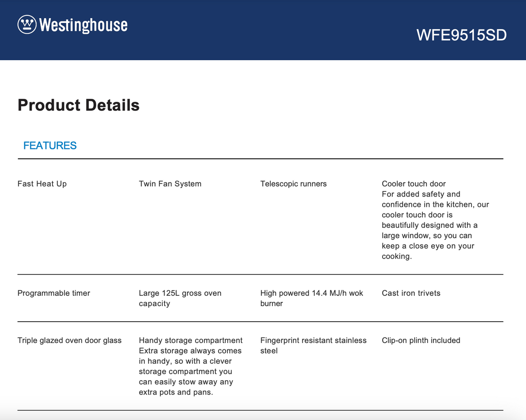The image size is (526, 420).
Task: Click the Product Details heading
Action: click(78, 105)
